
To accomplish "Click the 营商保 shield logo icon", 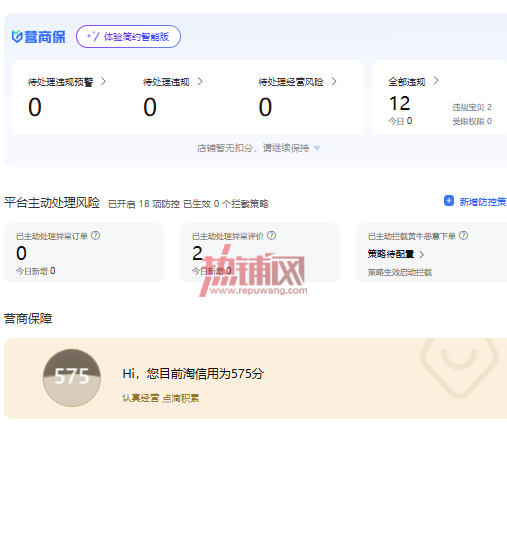I will [17, 37].
